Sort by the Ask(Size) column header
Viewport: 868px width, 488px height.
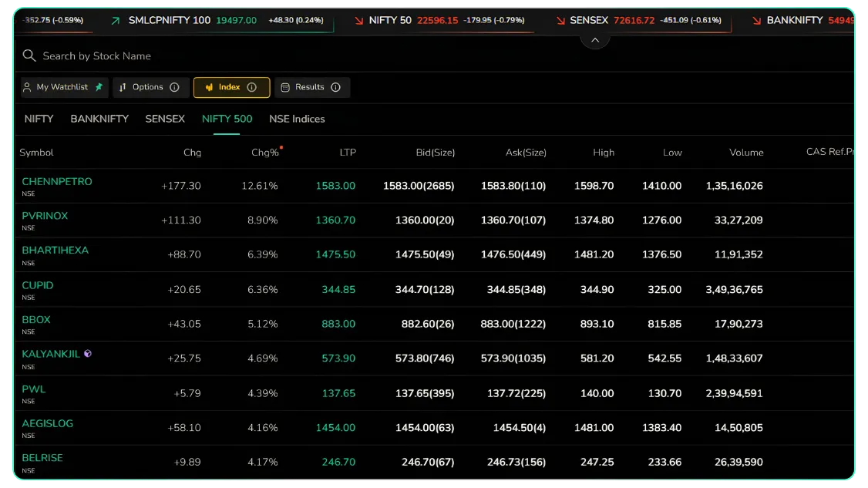point(526,153)
